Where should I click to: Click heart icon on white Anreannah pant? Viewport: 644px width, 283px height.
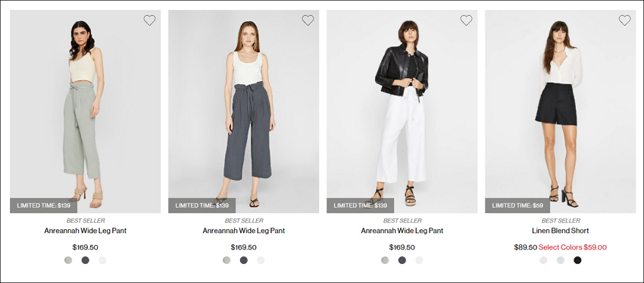pyautogui.click(x=466, y=20)
